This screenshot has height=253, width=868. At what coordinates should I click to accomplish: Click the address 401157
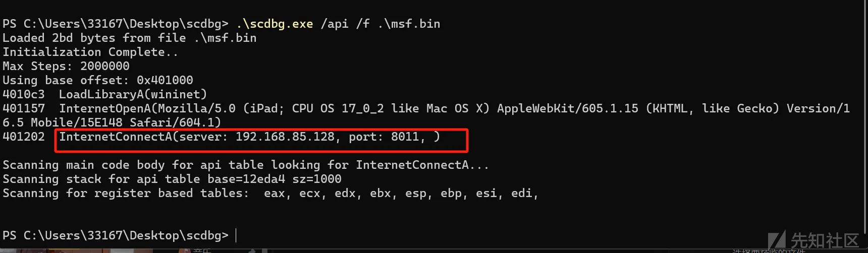click(x=24, y=108)
